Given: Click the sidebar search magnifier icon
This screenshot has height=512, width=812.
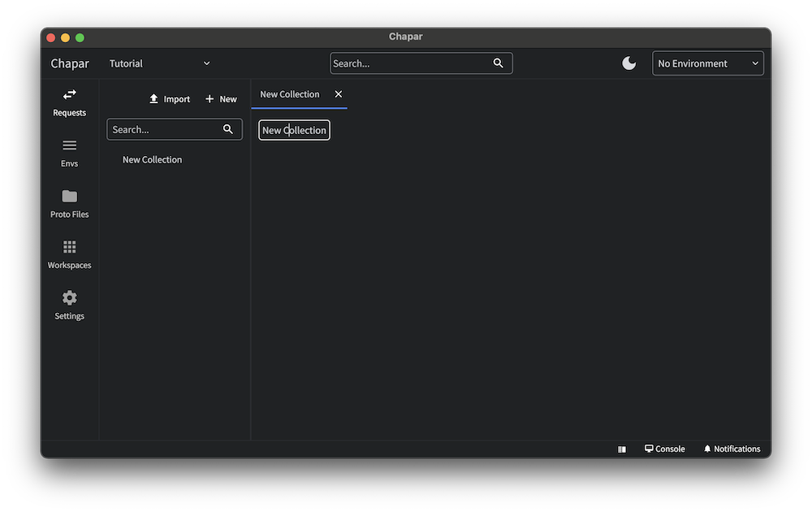Looking at the screenshot, I should (228, 129).
